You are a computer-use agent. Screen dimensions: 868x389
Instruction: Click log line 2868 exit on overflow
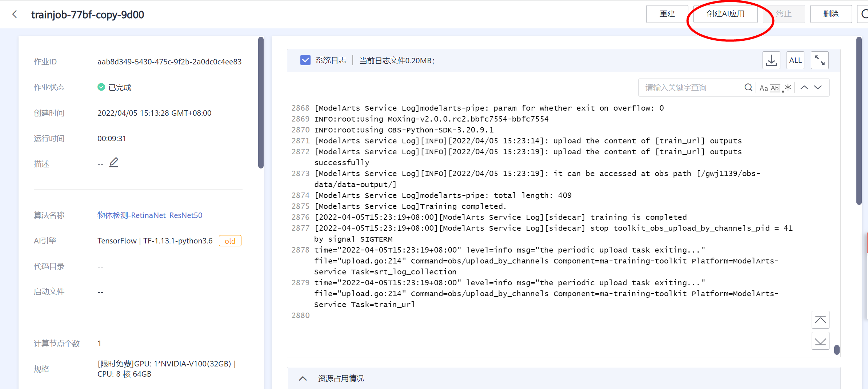point(489,108)
